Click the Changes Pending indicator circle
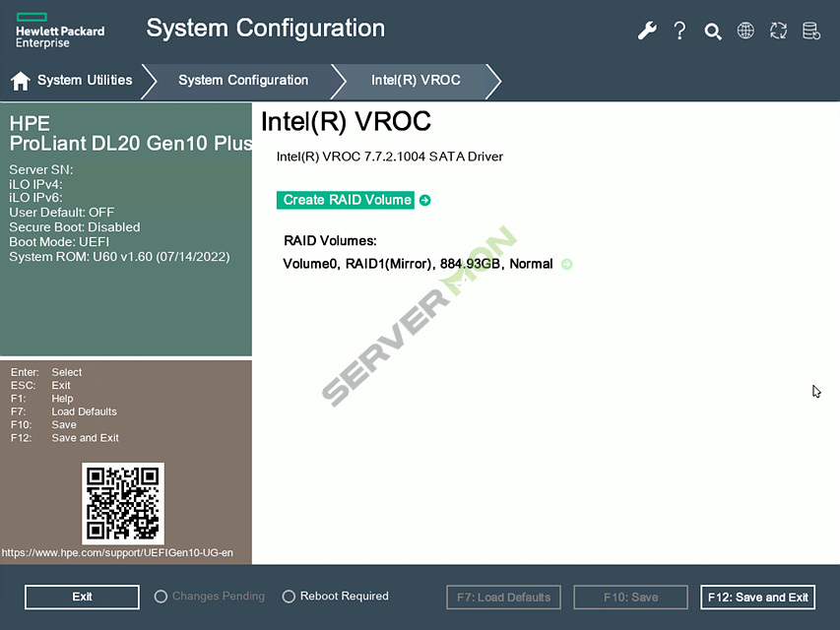Screen dimensions: 840x630 (161, 597)
